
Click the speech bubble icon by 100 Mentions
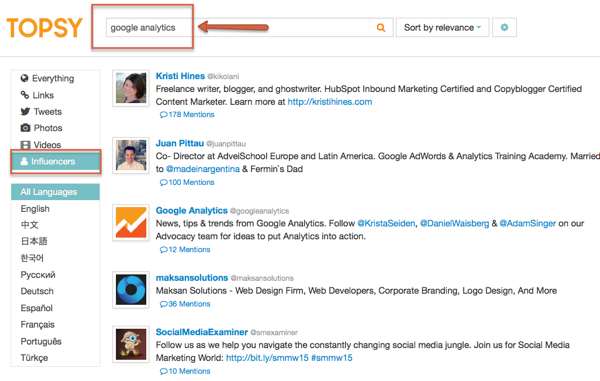click(x=163, y=182)
